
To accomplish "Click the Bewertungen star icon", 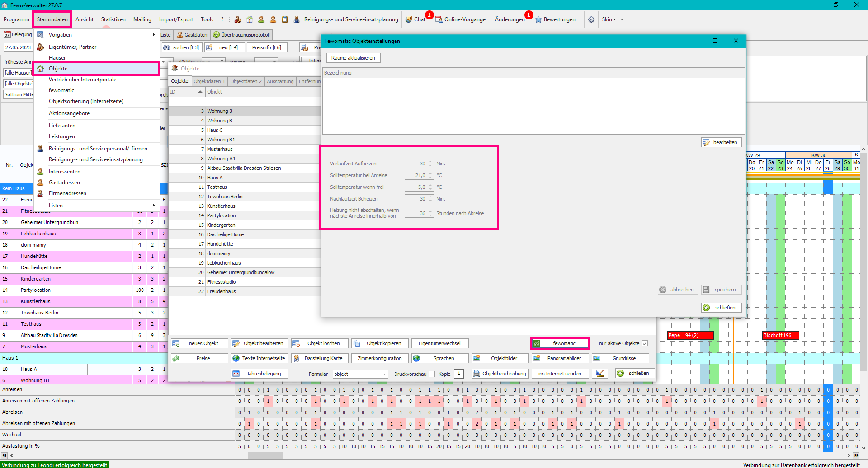I will click(x=538, y=20).
